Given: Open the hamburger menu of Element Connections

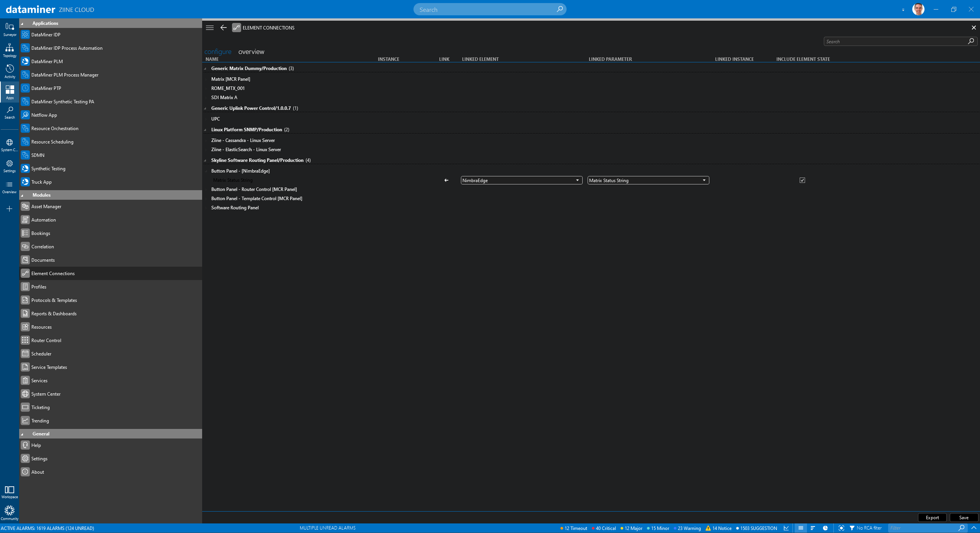Looking at the screenshot, I should 209,28.
